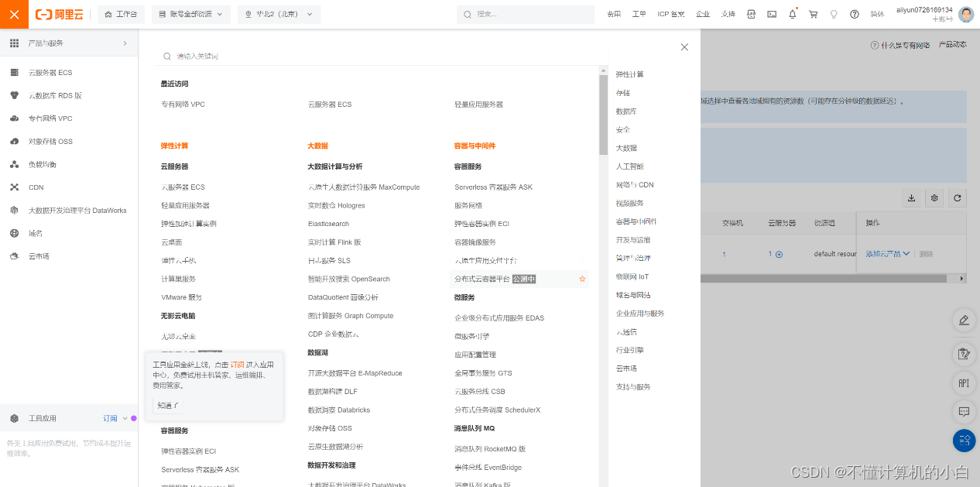Open the 工作台 workbench home

point(120,14)
